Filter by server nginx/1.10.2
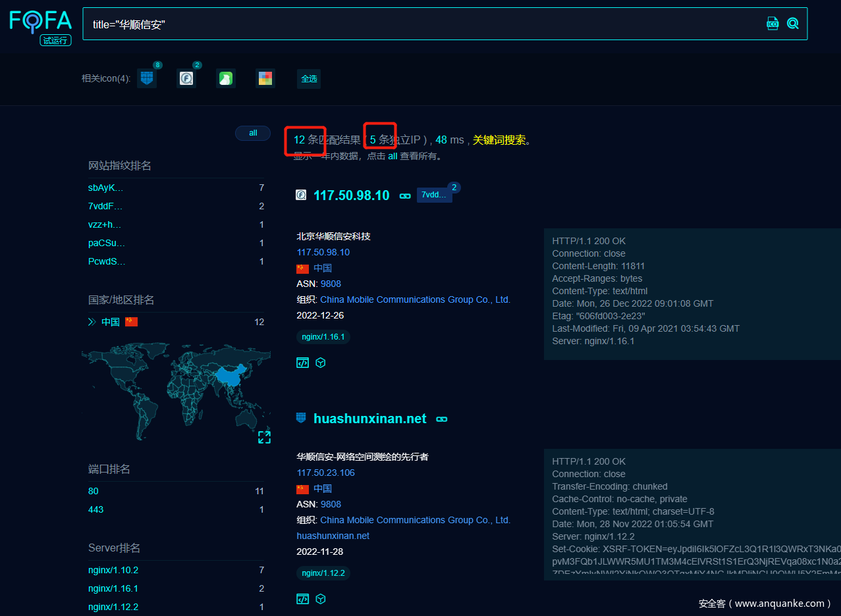This screenshot has width=841, height=616. (113, 570)
